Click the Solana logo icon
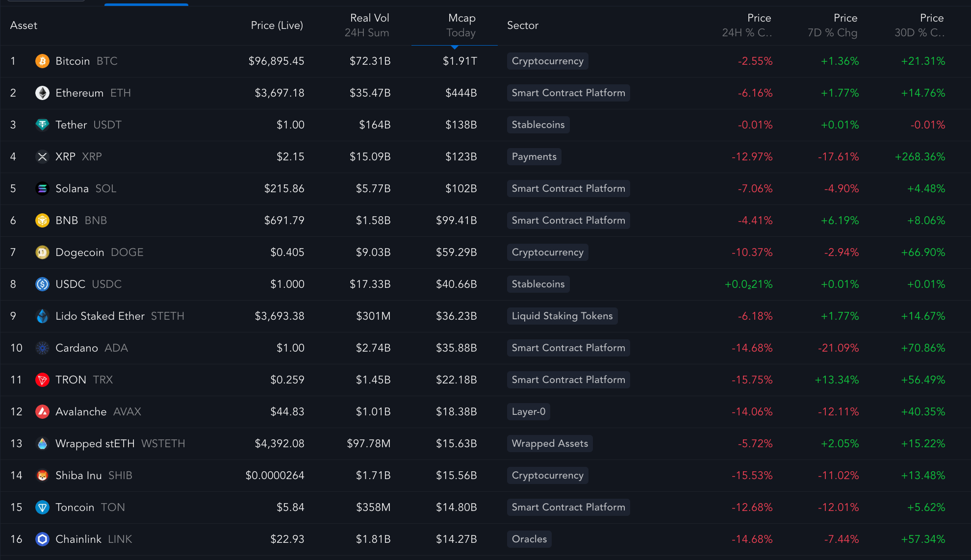Viewport: 971px width, 560px height. click(43, 189)
